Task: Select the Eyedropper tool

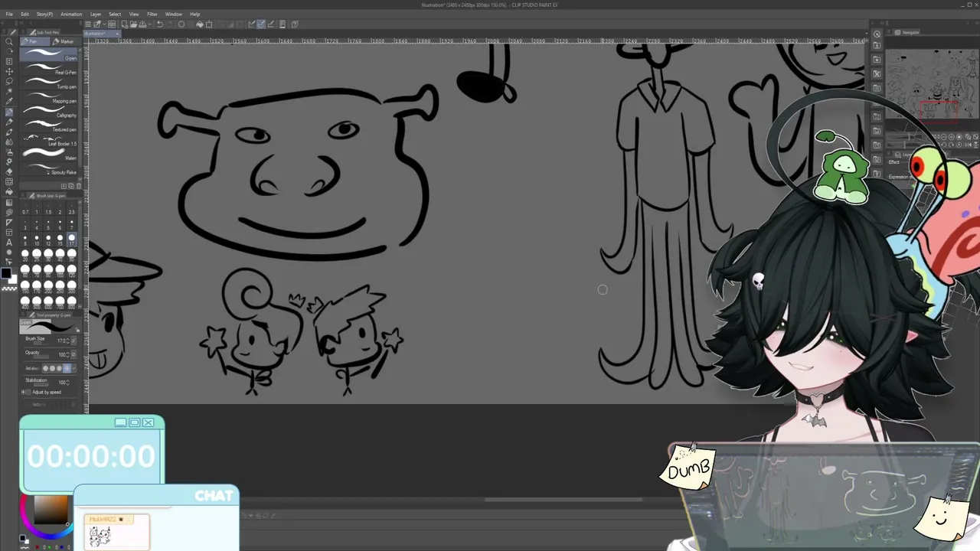Action: tap(9, 101)
